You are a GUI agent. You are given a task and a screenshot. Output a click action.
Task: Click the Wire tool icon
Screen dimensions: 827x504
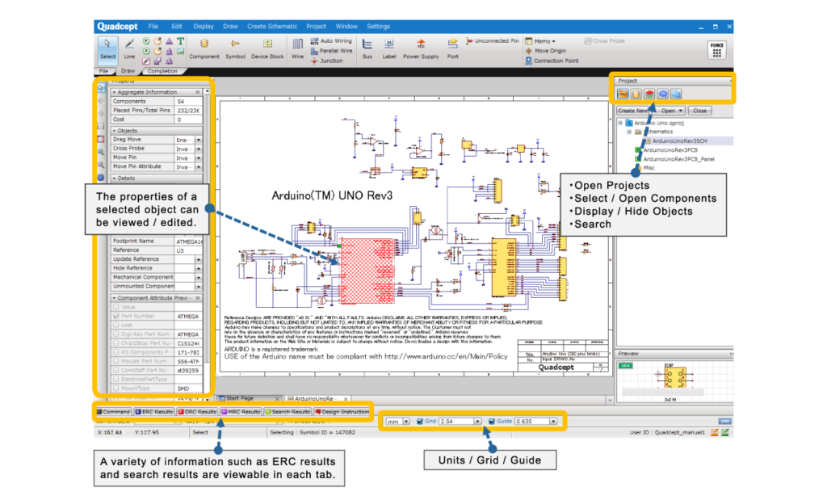[298, 47]
